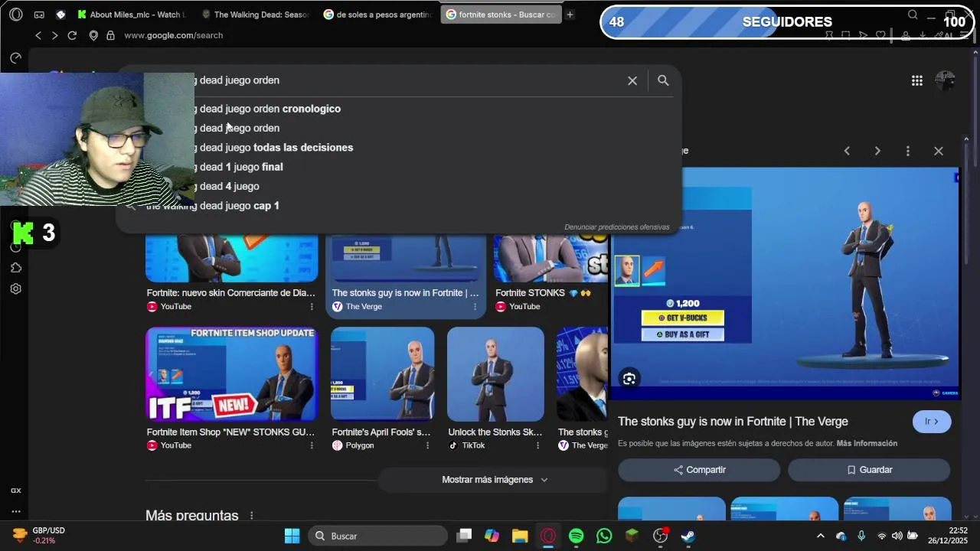Switch to The Walking Dead: Season tab

point(256,15)
